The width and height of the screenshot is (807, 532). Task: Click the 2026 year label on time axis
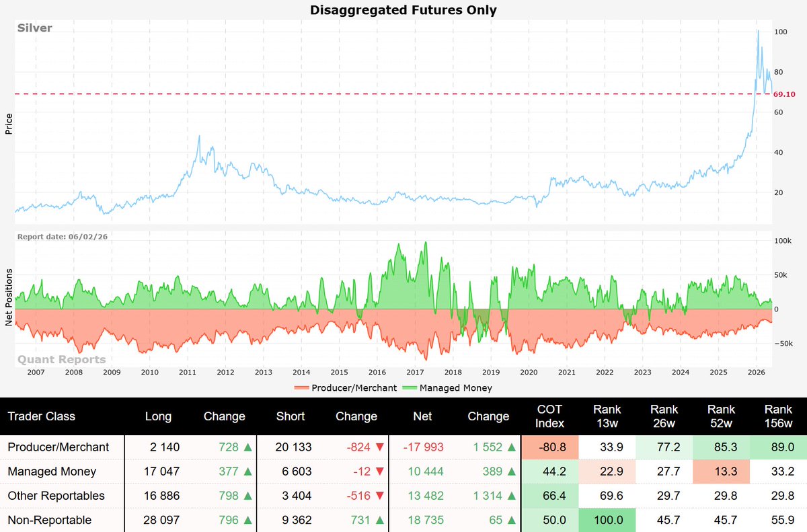[x=757, y=372]
